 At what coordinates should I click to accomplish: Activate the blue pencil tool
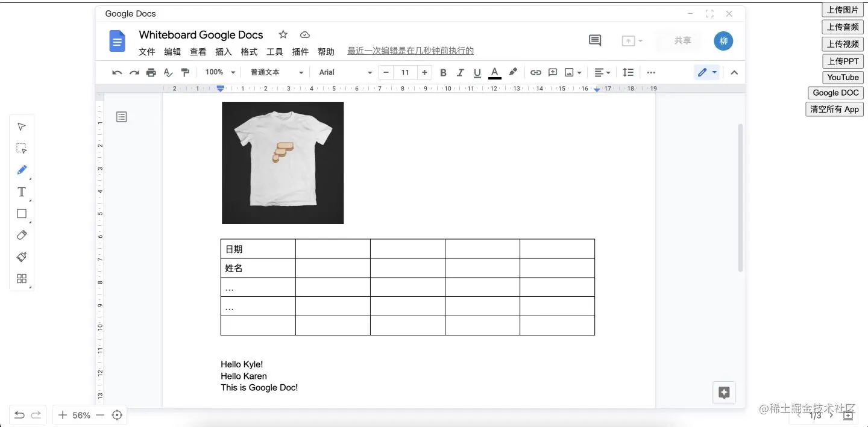pyautogui.click(x=22, y=170)
